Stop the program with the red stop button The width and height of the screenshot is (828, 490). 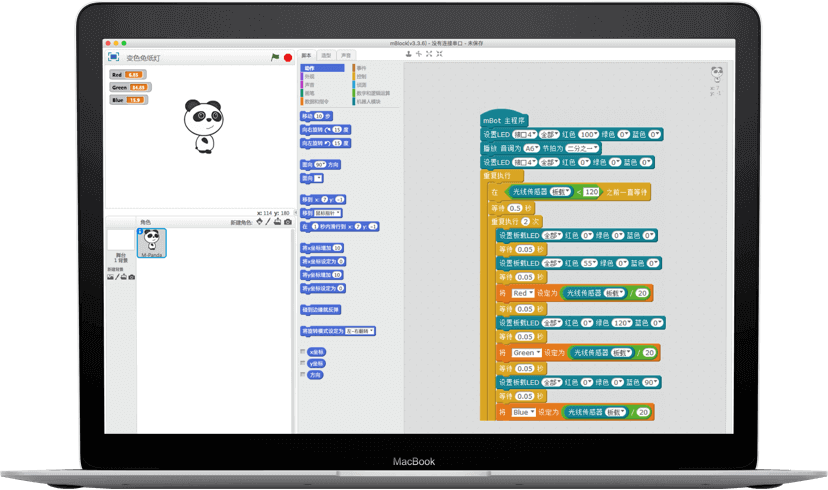(288, 58)
